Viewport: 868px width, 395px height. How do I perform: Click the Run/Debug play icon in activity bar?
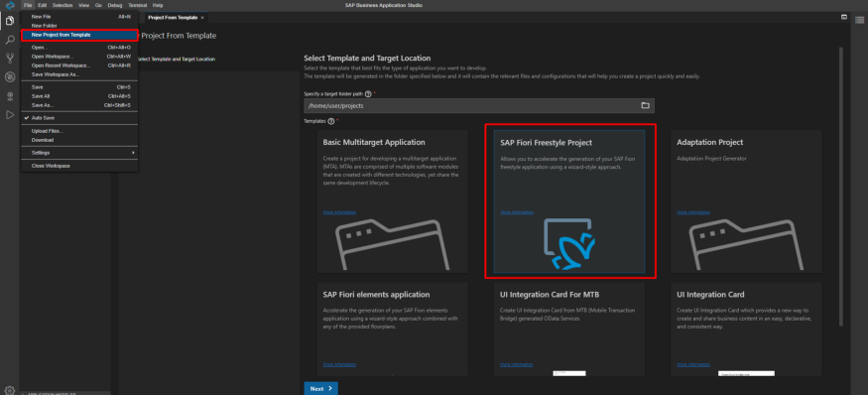tap(9, 115)
